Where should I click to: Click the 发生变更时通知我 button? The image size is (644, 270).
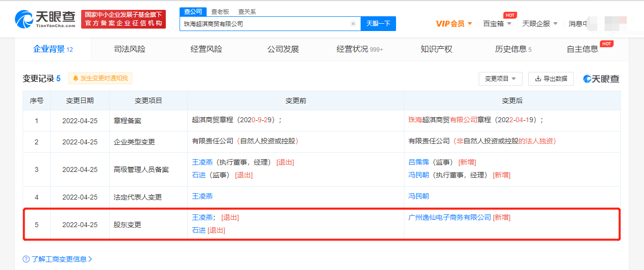[100, 78]
